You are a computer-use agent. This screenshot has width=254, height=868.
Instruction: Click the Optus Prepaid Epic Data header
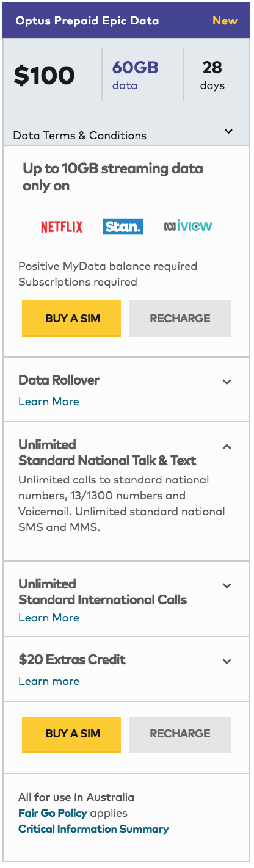[87, 21]
